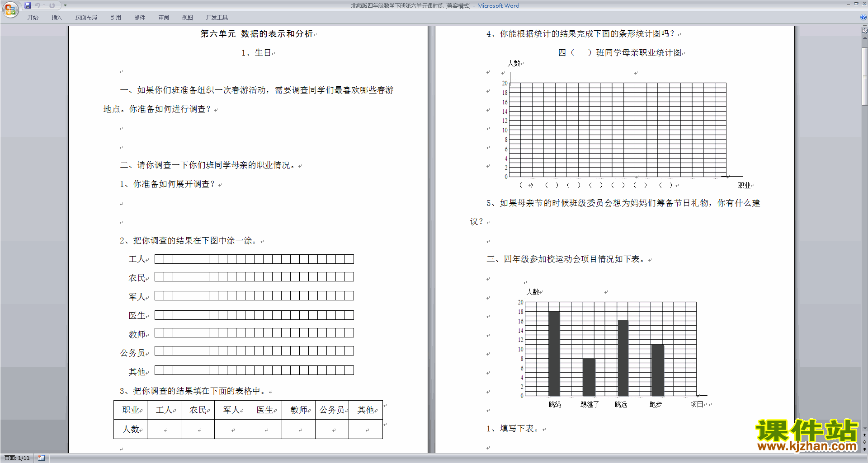
Task: Open the 引用 ribbon tab
Action: (x=116, y=18)
